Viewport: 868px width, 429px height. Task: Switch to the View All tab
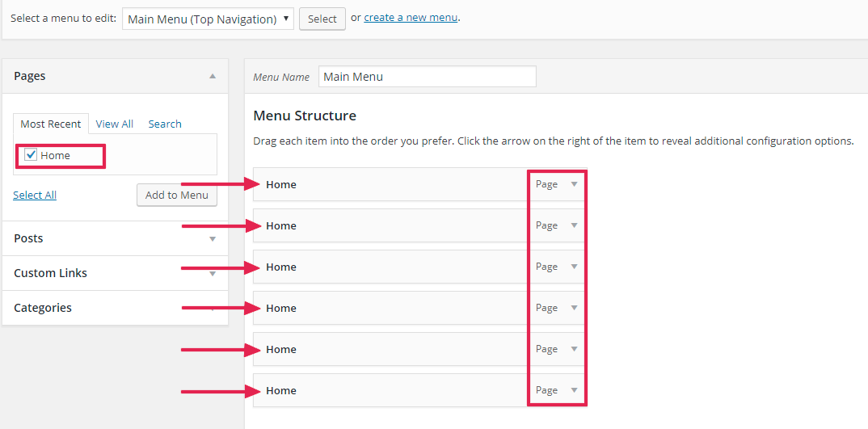point(114,124)
